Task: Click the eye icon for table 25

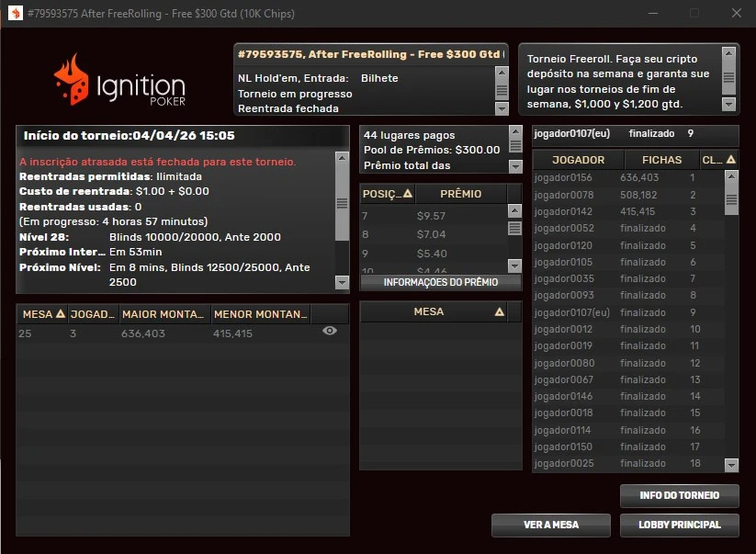Action: pyautogui.click(x=330, y=332)
